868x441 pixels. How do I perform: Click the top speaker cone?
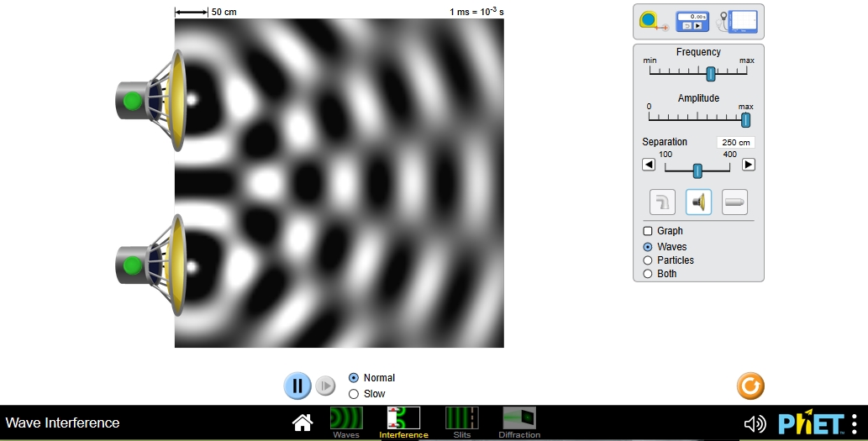click(177, 101)
